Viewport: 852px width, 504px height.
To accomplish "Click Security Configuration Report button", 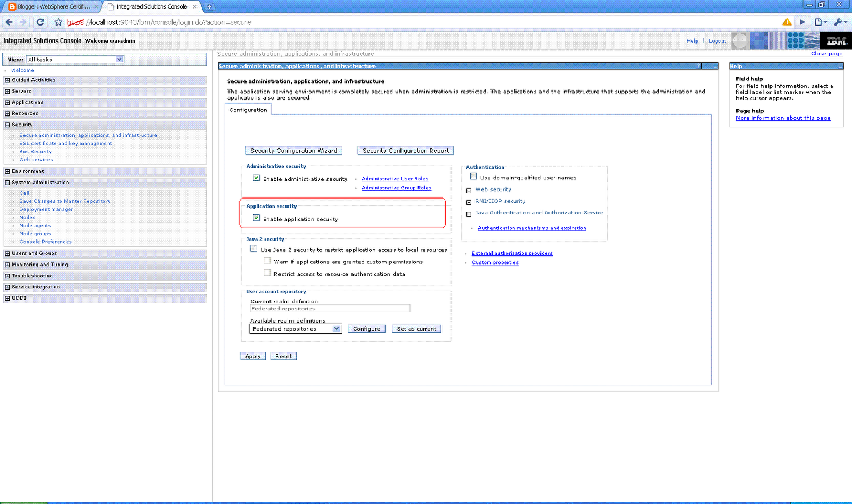I will coord(406,151).
